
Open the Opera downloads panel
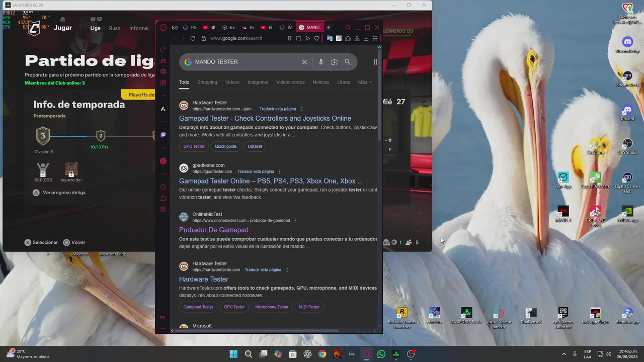[x=366, y=38]
